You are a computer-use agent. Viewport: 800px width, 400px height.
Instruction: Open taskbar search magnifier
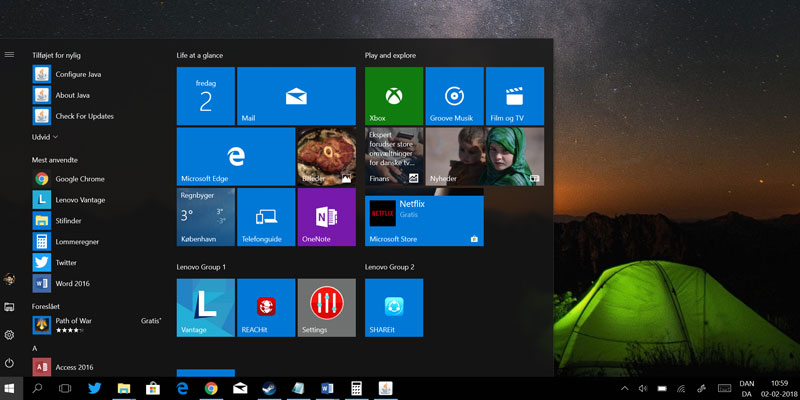[x=37, y=389]
